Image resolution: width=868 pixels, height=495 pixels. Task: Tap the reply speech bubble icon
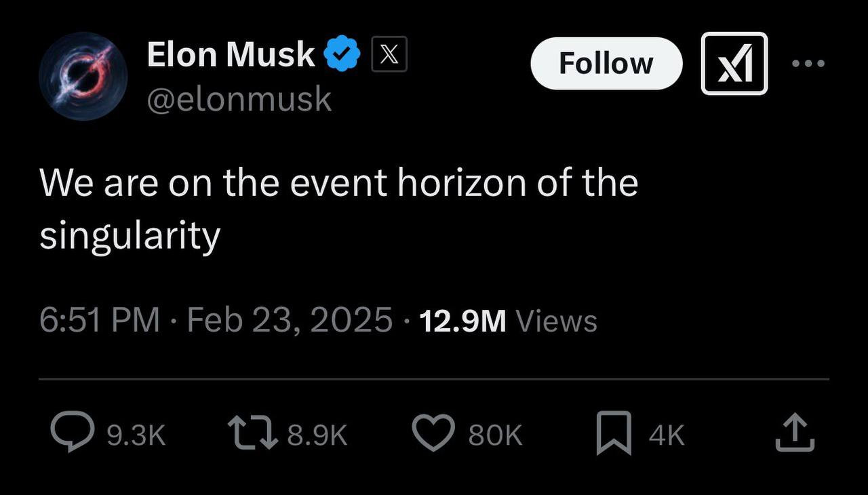pyautogui.click(x=73, y=434)
